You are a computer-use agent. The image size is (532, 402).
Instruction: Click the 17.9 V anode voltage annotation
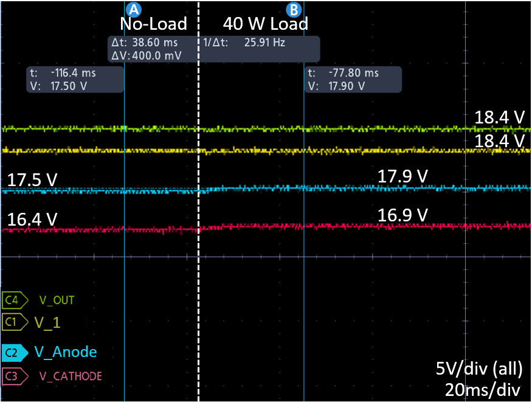[402, 176]
